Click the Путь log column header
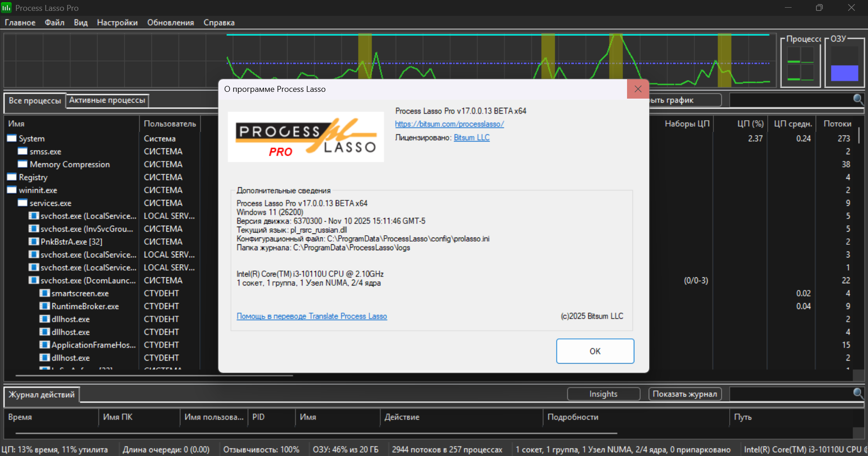 click(791, 417)
